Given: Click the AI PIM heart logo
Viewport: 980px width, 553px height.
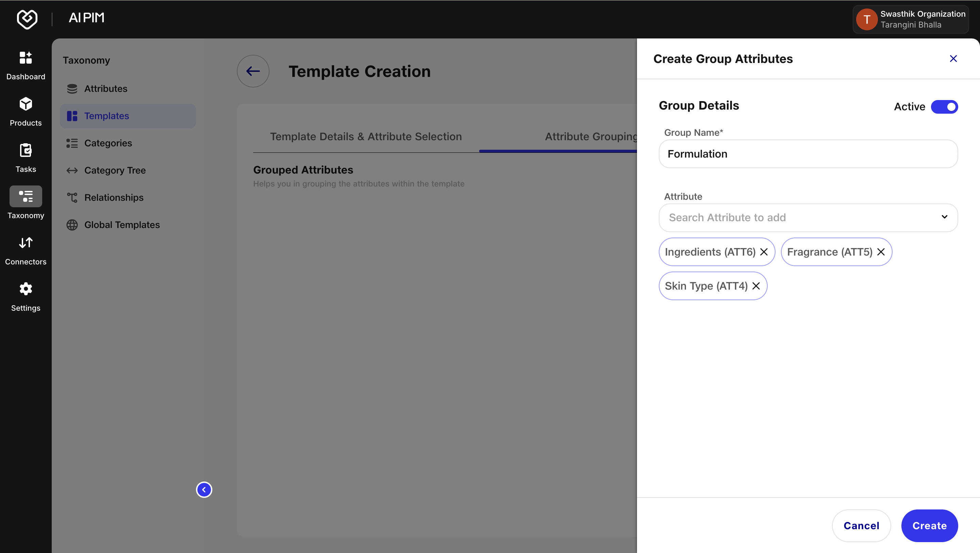Looking at the screenshot, I should [27, 19].
